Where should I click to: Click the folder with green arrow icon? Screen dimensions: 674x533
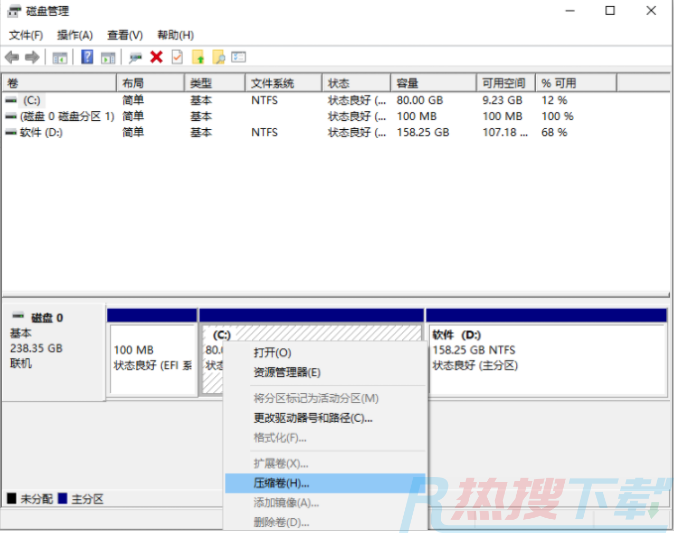point(198,57)
